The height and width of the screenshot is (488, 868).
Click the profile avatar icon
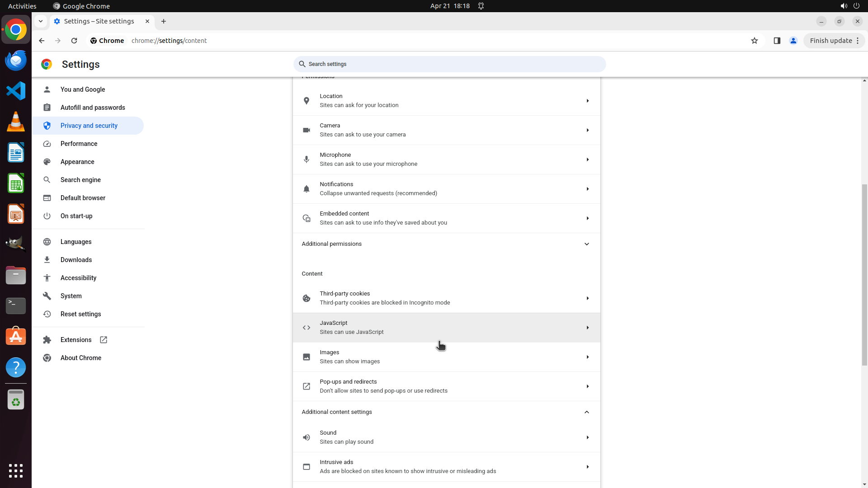[x=793, y=41]
